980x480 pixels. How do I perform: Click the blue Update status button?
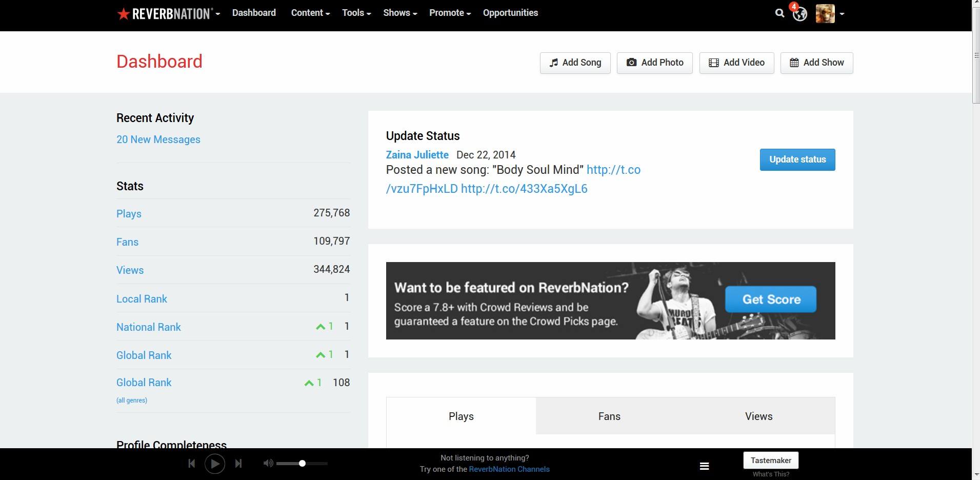797,159
